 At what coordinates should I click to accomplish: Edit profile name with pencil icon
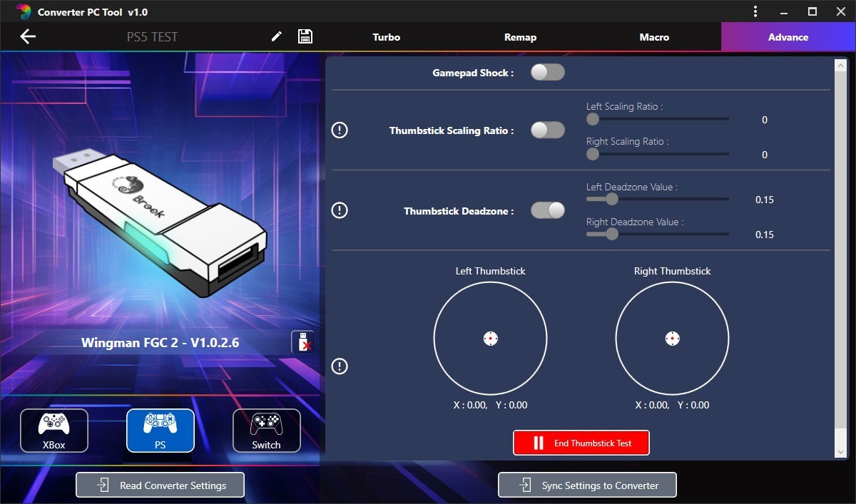click(x=277, y=36)
